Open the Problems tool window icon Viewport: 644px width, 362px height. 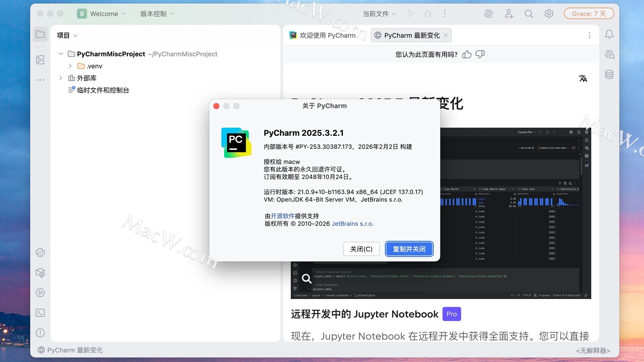click(40, 333)
